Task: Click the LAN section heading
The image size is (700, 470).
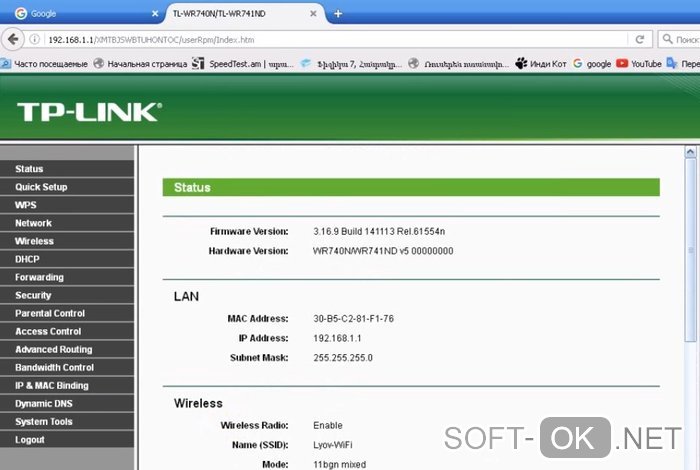Action: pyautogui.click(x=186, y=296)
